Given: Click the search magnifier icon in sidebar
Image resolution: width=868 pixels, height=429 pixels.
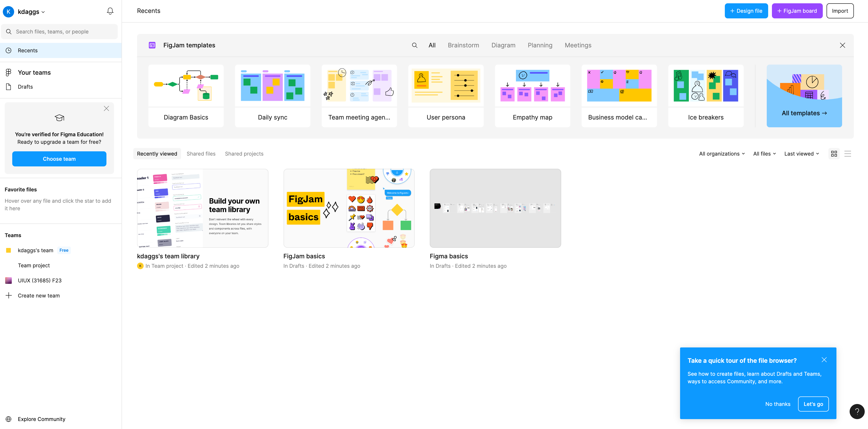Looking at the screenshot, I should (x=9, y=32).
